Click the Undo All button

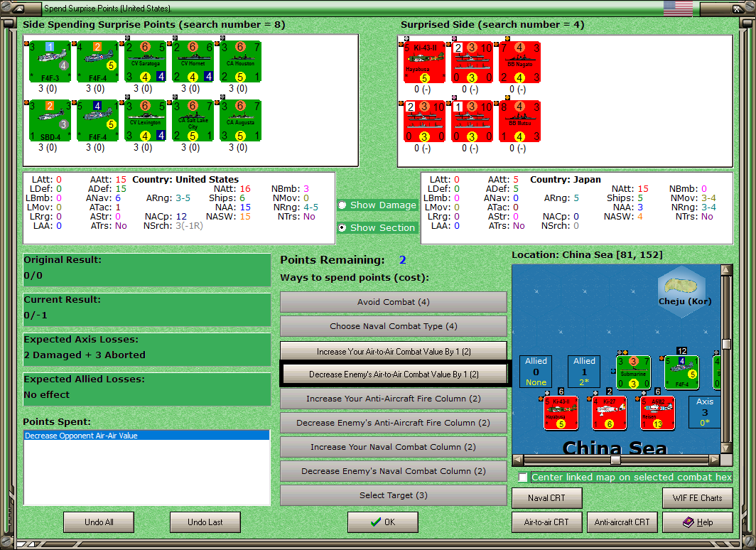[99, 522]
